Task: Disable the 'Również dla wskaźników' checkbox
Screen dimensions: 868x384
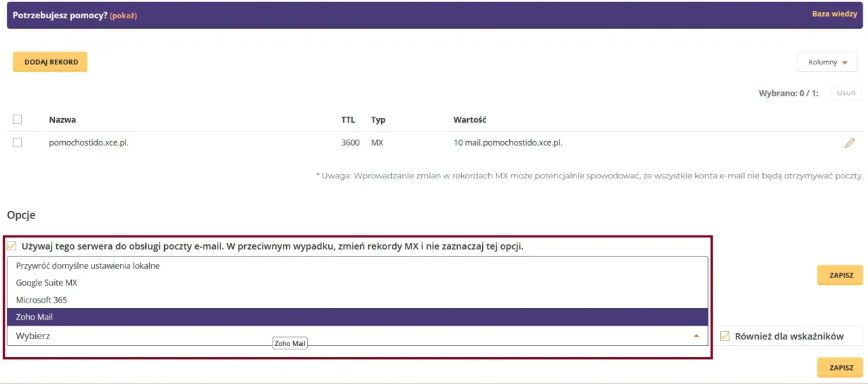Action: pyautogui.click(x=724, y=336)
